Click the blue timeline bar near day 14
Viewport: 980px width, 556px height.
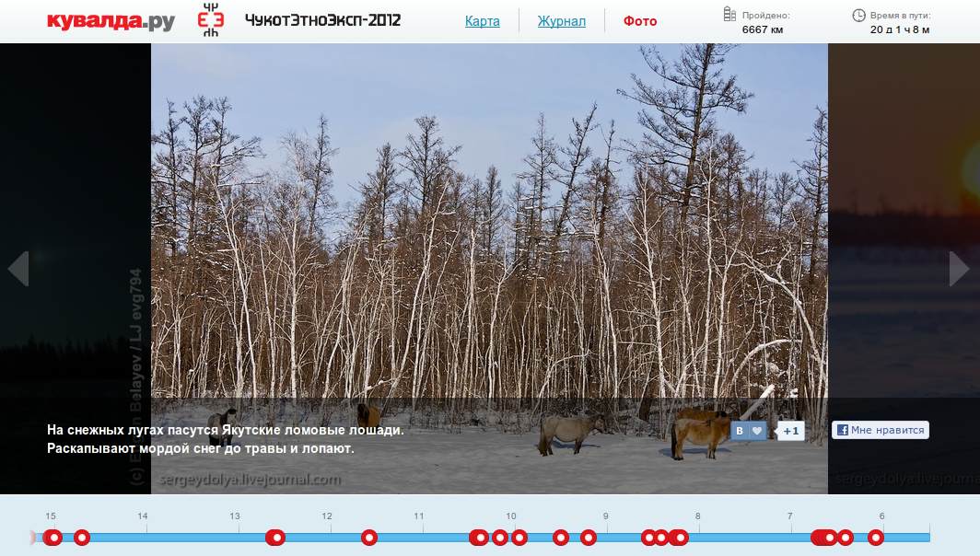point(144,538)
